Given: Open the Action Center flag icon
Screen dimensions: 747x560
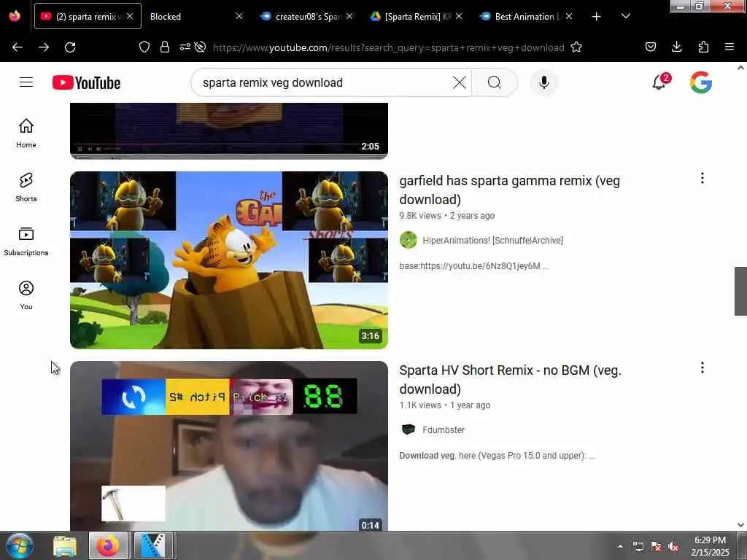Looking at the screenshot, I should (x=656, y=547).
